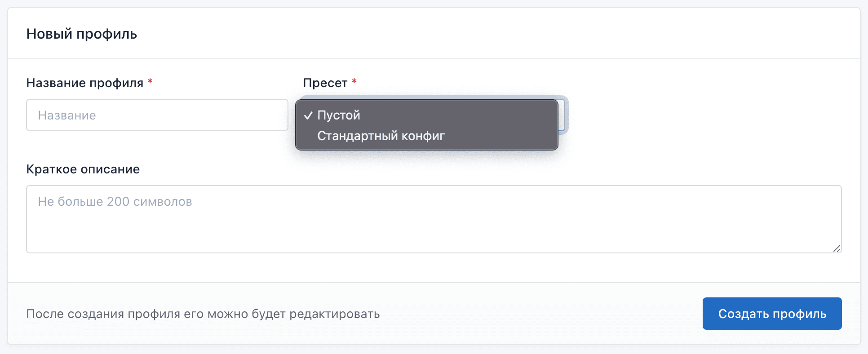The height and width of the screenshot is (354, 868).
Task: Click the red asterisk next to «Название профиля»
Action: click(151, 82)
